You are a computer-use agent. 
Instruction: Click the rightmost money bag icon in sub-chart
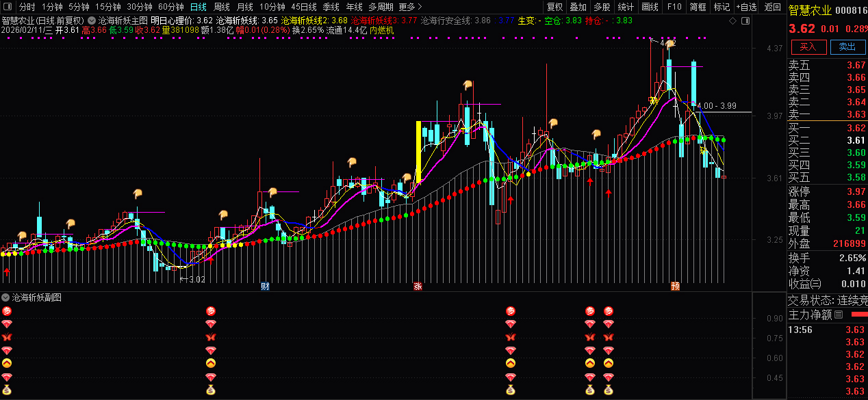(608, 390)
